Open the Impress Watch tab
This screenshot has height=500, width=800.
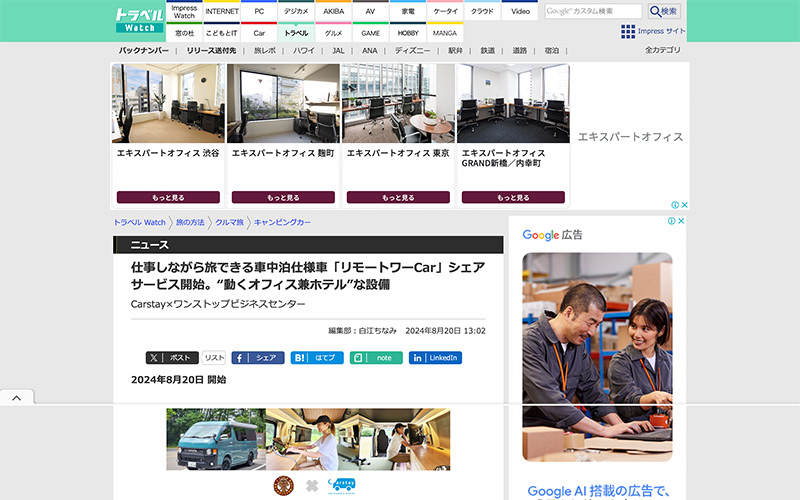pos(184,11)
